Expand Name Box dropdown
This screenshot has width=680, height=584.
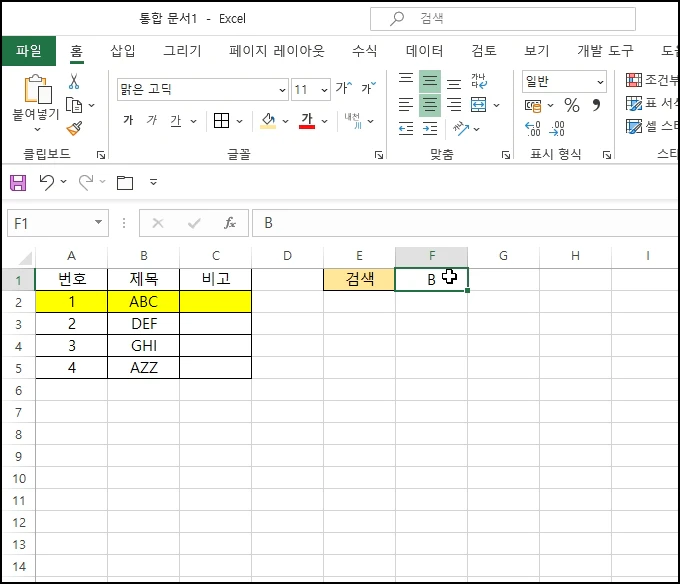98,222
